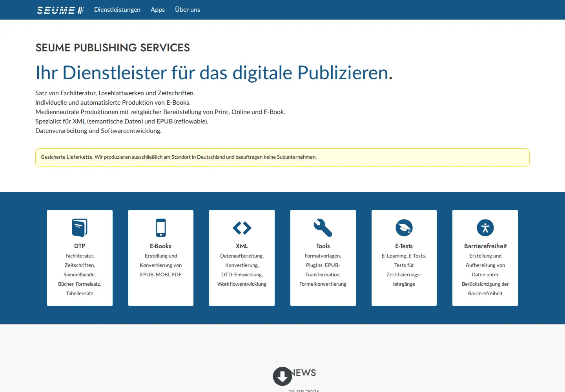Click 'Spezialist für XML (semantische Daten)' line
Screen dimensions: 565x392
(122, 122)
